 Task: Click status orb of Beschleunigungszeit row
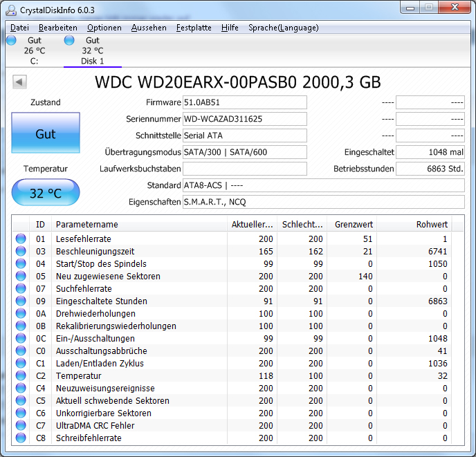21,251
